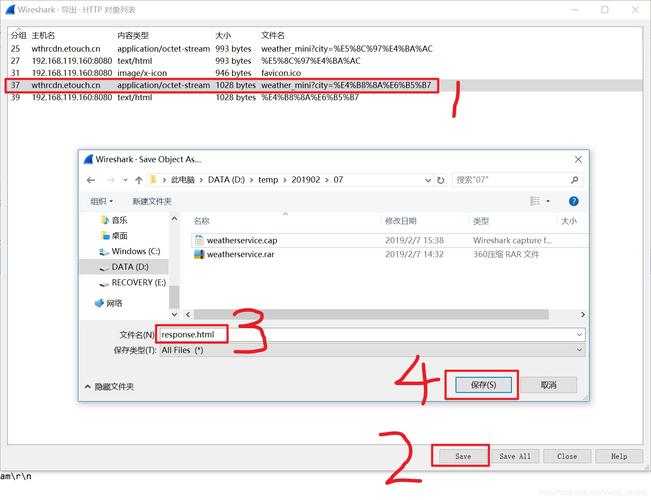Refresh the folder 07 listing

click(x=441, y=180)
